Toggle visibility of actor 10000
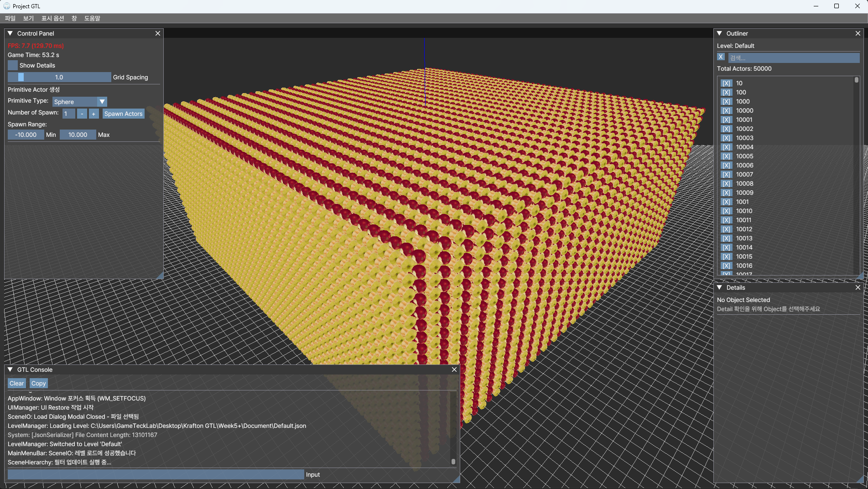 point(726,111)
